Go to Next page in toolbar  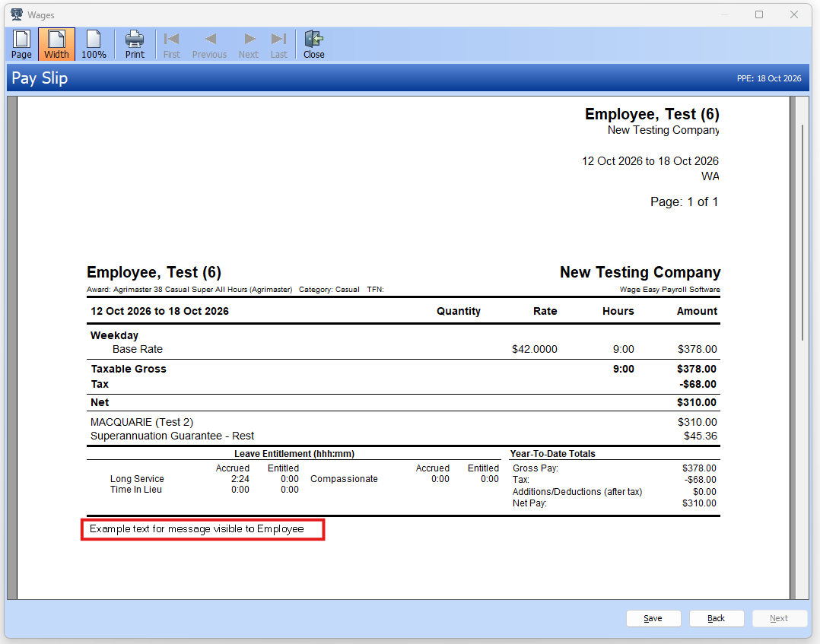tap(249, 44)
